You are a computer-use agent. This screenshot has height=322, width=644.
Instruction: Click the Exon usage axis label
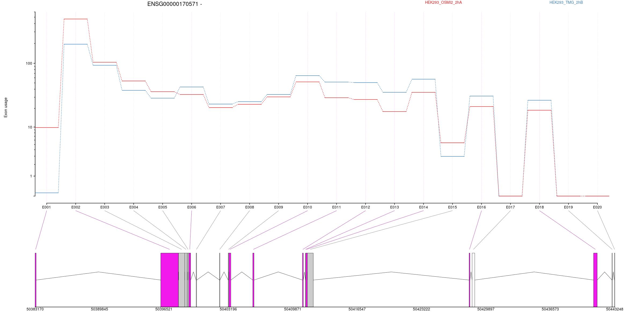6,107
